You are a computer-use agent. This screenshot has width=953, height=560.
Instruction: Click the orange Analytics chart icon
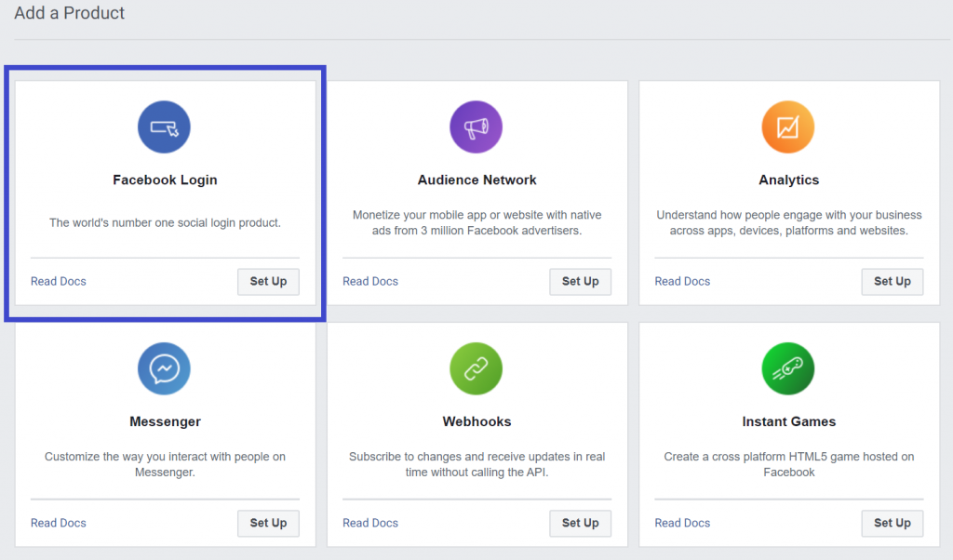(x=787, y=127)
